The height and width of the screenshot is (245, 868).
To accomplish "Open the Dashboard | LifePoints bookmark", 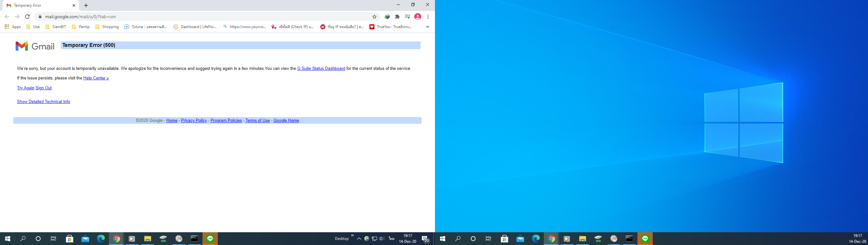I will tap(195, 27).
